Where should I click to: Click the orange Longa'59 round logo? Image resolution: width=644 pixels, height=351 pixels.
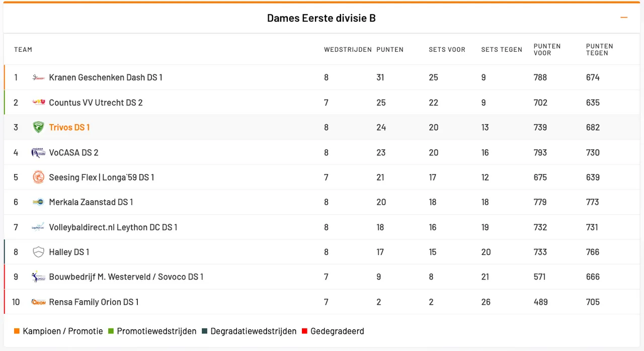(x=38, y=177)
